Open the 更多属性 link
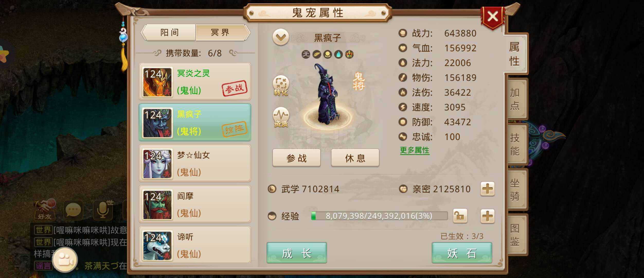Image resolution: width=644 pixels, height=278 pixels. 415,150
